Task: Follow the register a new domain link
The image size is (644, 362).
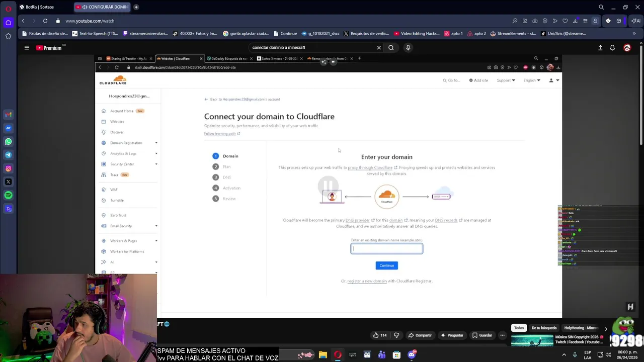Action: click(x=367, y=281)
